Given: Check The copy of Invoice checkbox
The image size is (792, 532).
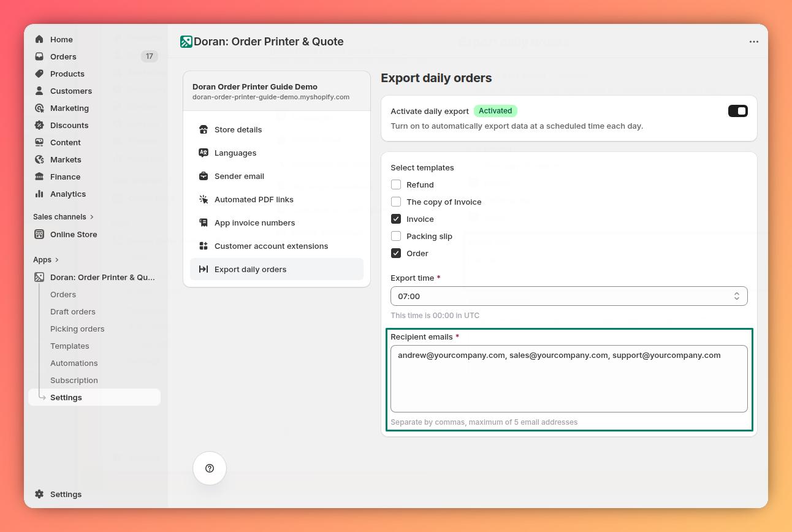Looking at the screenshot, I should 396,202.
